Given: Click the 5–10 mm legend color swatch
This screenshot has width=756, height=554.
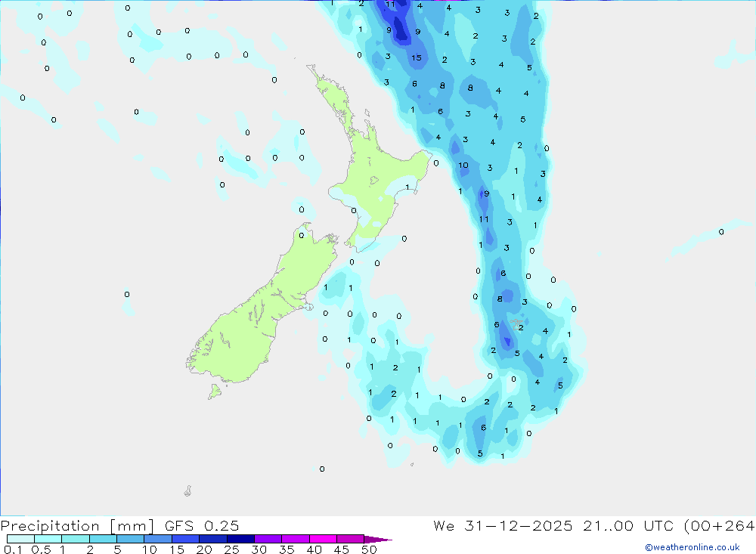Looking at the screenshot, I should pos(131,539).
